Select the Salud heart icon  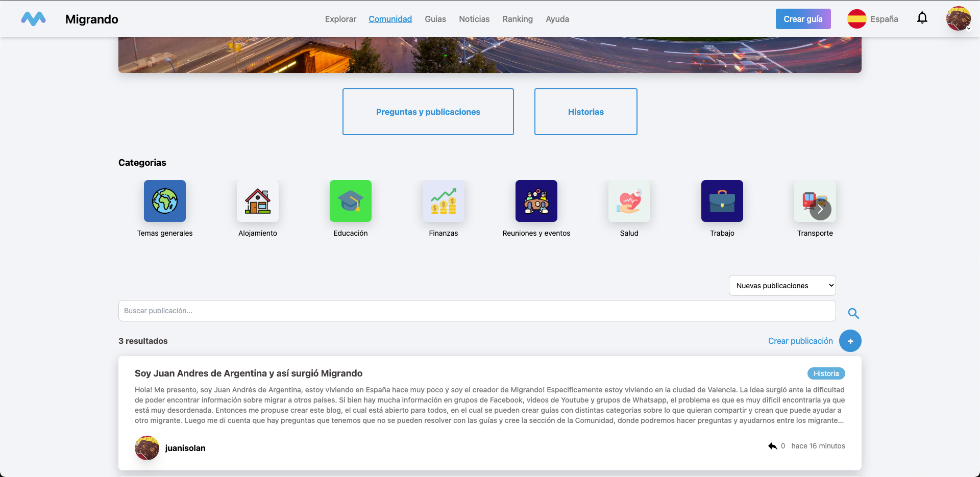629,201
